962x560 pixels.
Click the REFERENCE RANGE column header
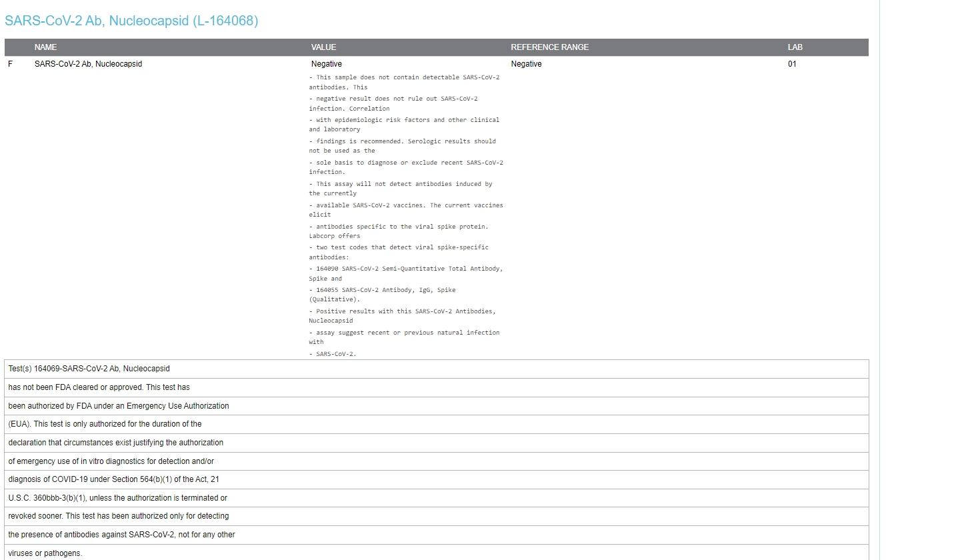tap(550, 47)
